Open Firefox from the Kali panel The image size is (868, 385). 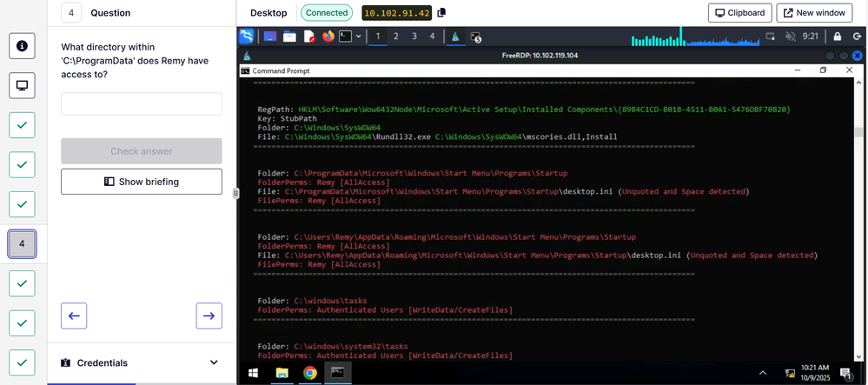(328, 37)
